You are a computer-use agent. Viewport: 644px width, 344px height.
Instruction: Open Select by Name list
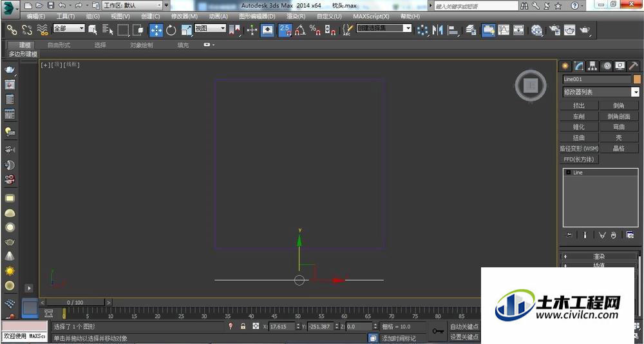click(x=108, y=30)
